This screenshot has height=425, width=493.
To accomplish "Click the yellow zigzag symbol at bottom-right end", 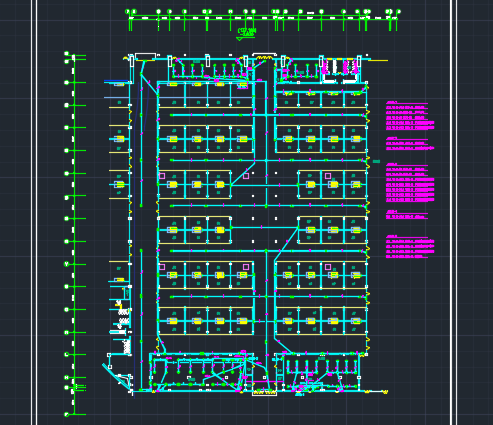I will tap(385, 392).
